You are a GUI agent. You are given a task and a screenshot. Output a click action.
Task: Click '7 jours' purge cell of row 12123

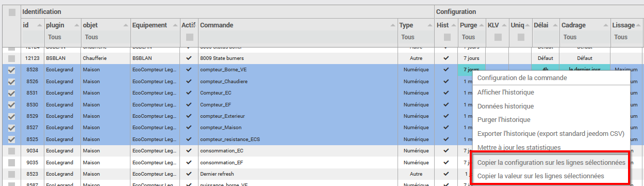click(x=471, y=58)
